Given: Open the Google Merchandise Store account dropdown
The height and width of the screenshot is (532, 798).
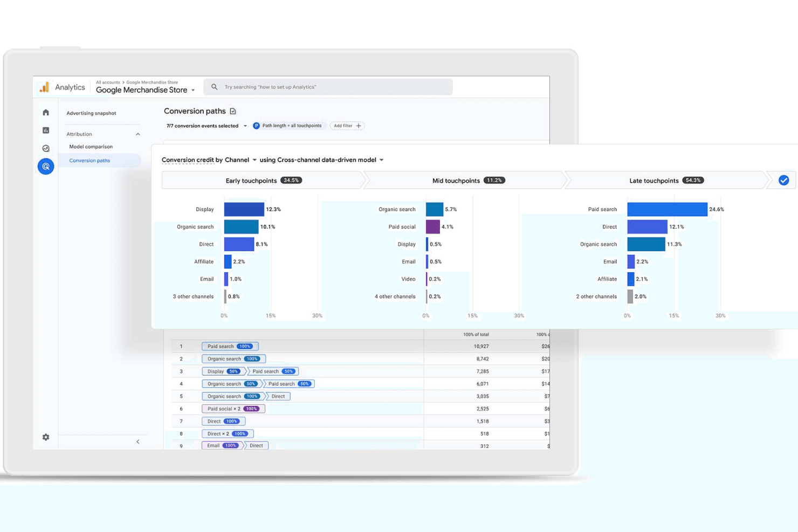Looking at the screenshot, I should pos(146,90).
